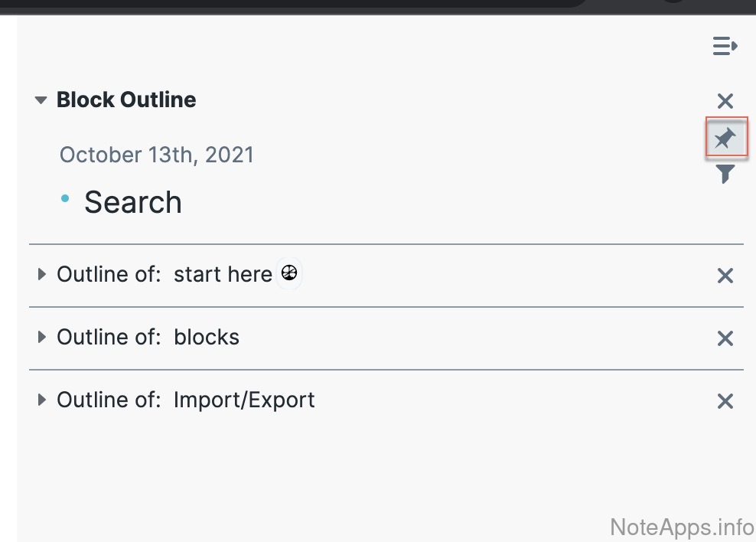Expand the 'start here' outline
Viewport: 756px width, 542px height.
point(41,274)
